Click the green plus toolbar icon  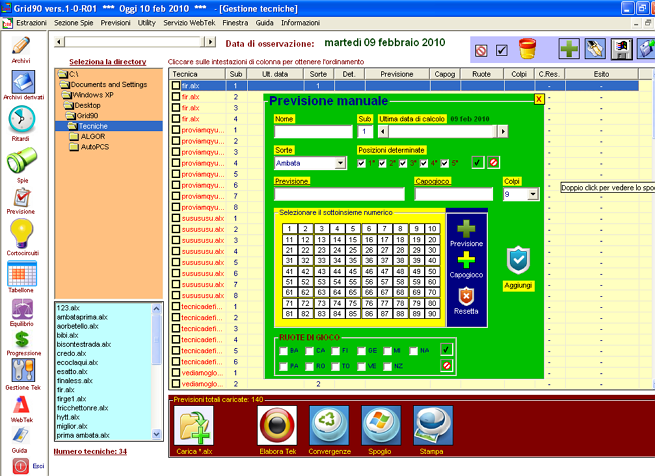click(x=569, y=49)
